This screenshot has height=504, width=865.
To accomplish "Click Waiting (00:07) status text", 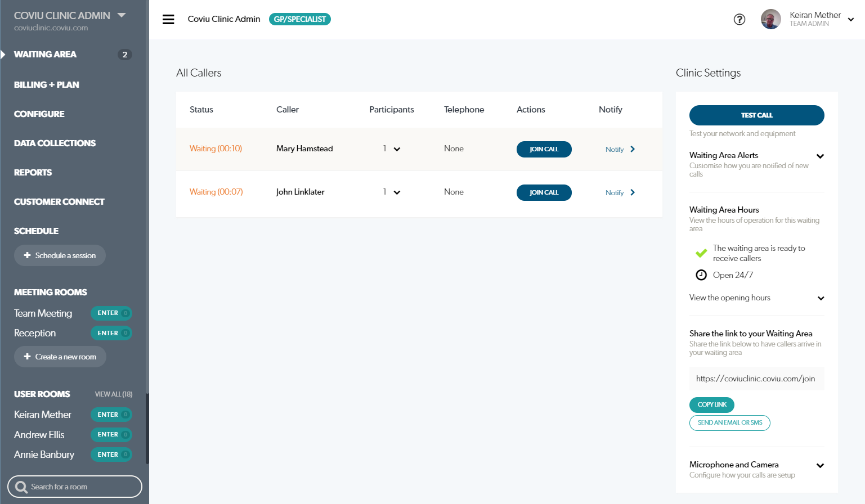I will tap(216, 192).
